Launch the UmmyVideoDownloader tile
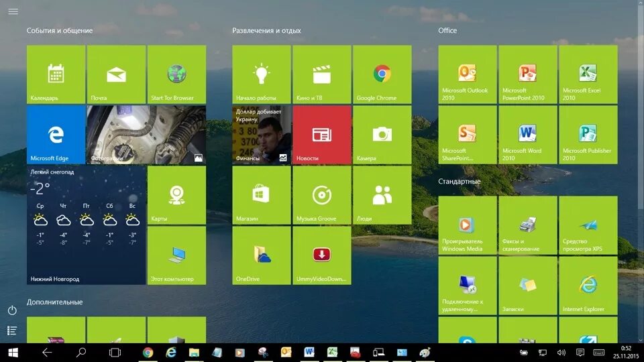Screen dimensions: 644x362 tap(322, 255)
